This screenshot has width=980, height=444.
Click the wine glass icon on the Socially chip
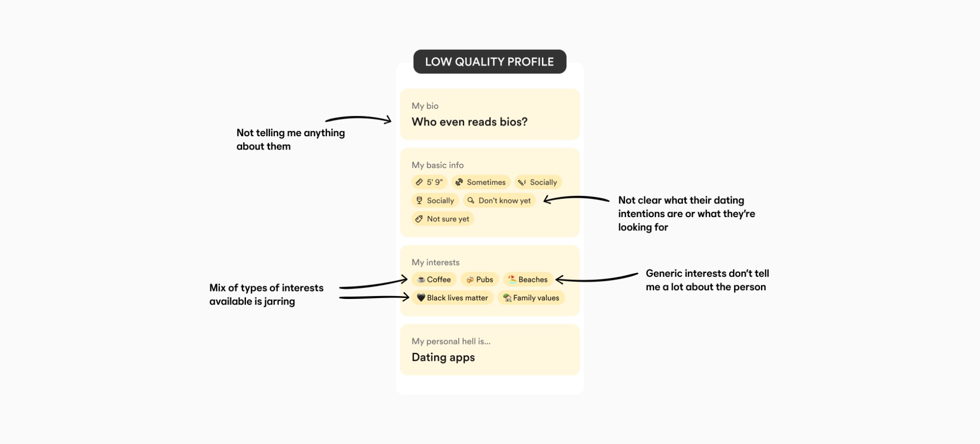419,200
